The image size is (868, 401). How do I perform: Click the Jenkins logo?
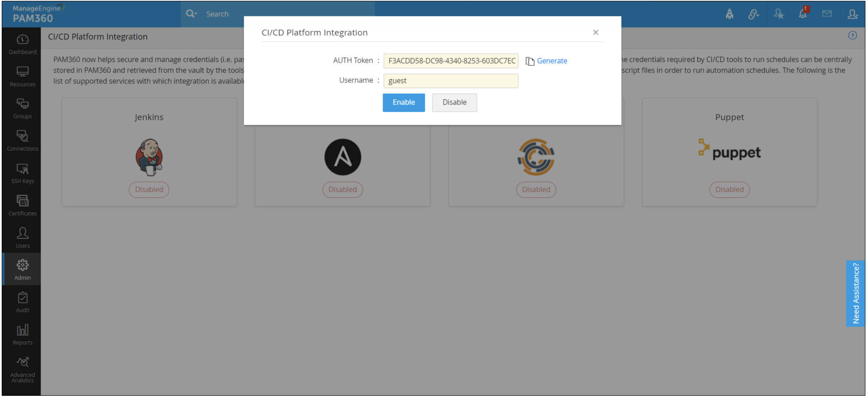pos(149,157)
